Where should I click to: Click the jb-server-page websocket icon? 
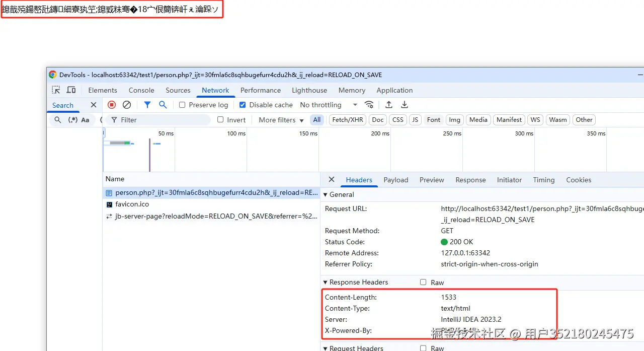(109, 216)
